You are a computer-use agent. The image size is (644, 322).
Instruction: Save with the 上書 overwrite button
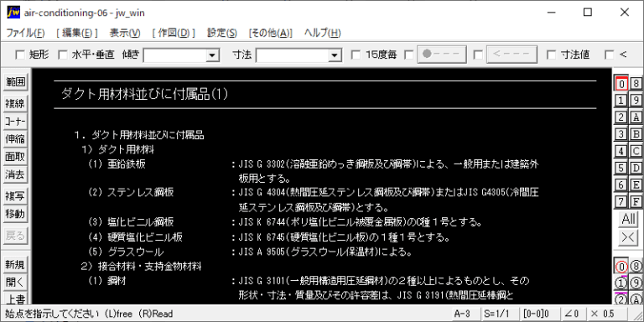[x=15, y=299]
